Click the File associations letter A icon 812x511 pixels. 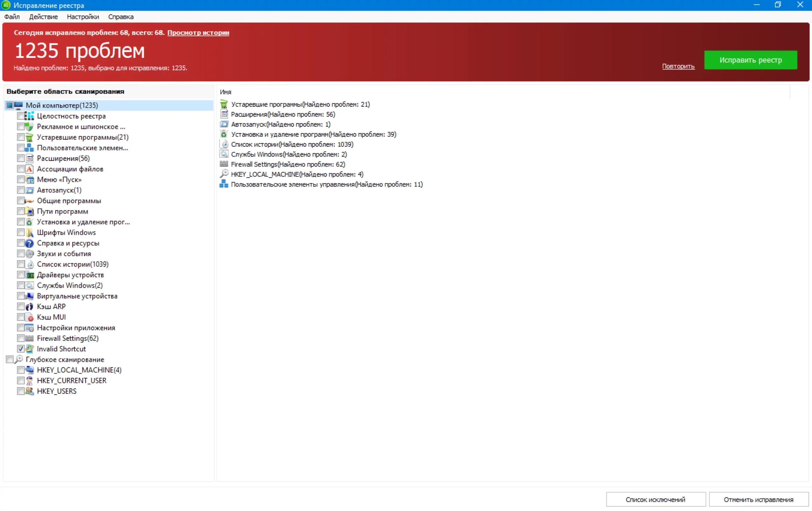pyautogui.click(x=30, y=169)
